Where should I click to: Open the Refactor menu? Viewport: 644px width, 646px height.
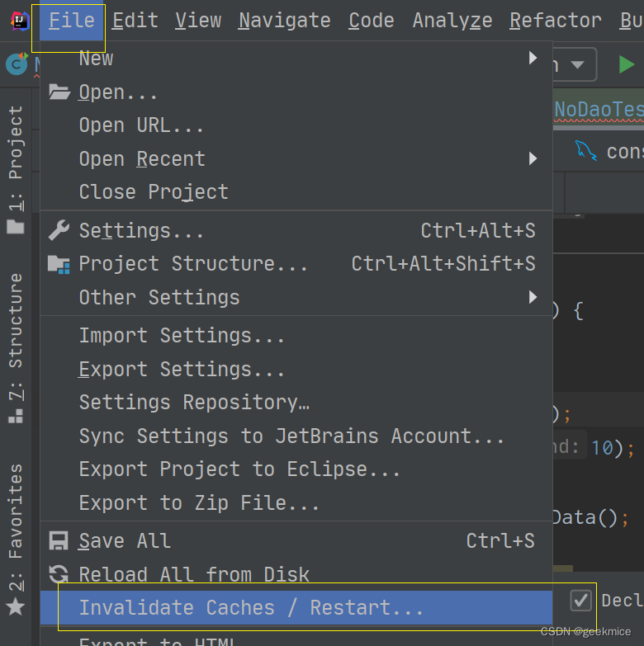point(556,21)
